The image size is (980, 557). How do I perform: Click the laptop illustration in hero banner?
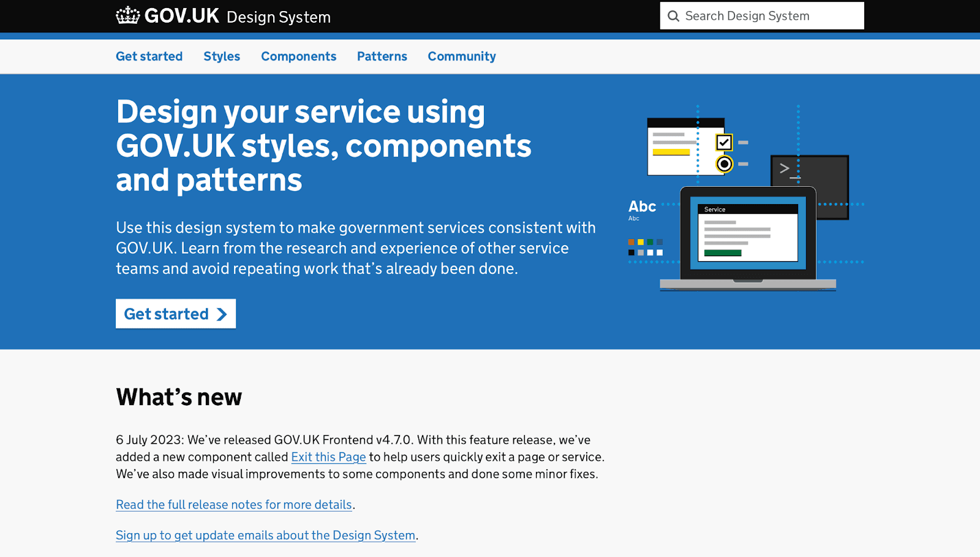(x=748, y=238)
